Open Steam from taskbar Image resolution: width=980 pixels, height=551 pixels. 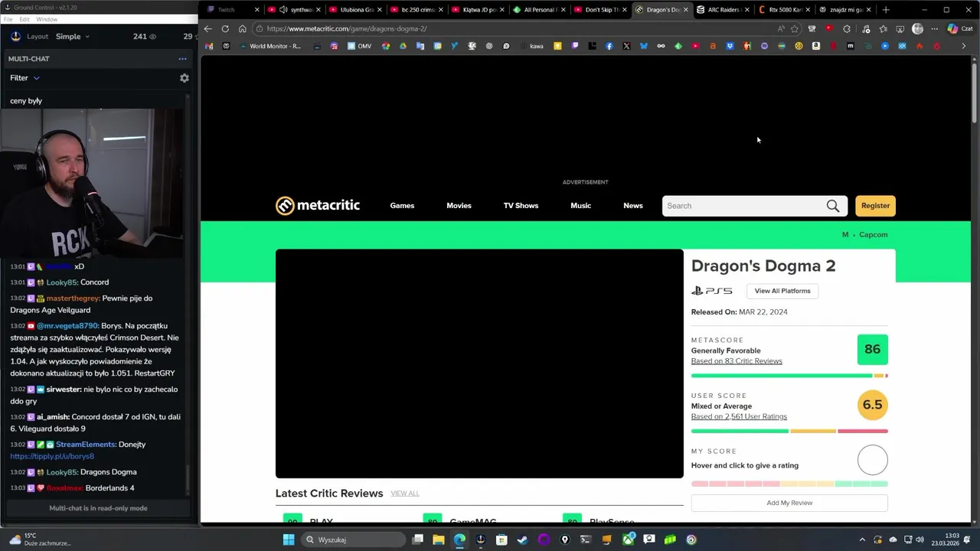click(x=522, y=540)
